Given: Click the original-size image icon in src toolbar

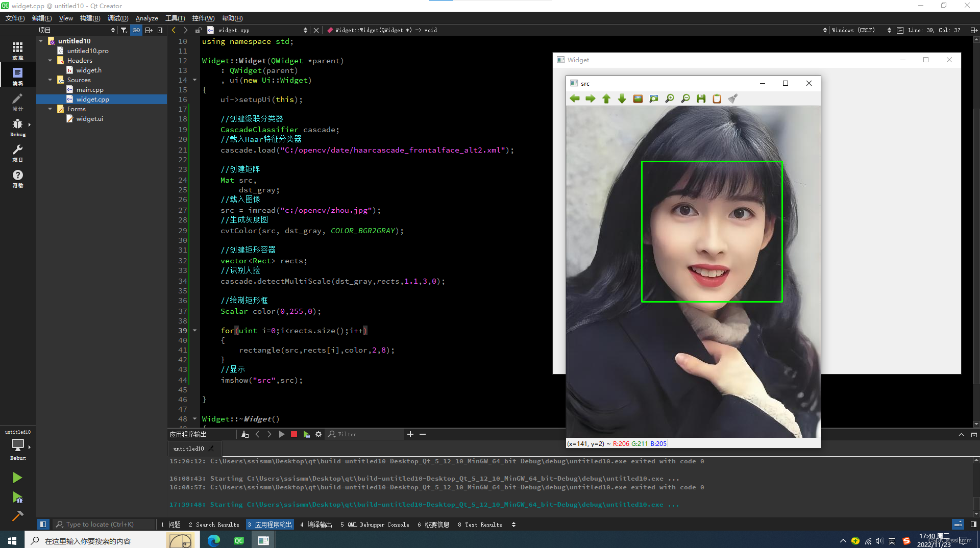Looking at the screenshot, I should 638,98.
